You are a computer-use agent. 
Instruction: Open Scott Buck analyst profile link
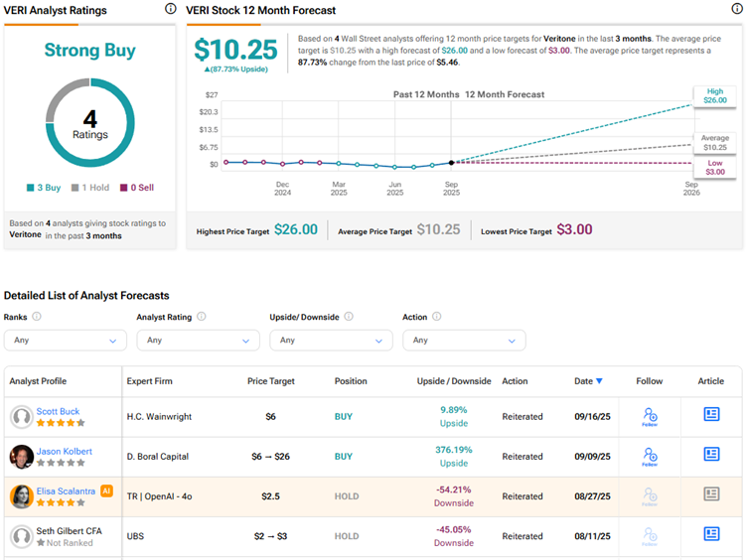pyautogui.click(x=59, y=411)
